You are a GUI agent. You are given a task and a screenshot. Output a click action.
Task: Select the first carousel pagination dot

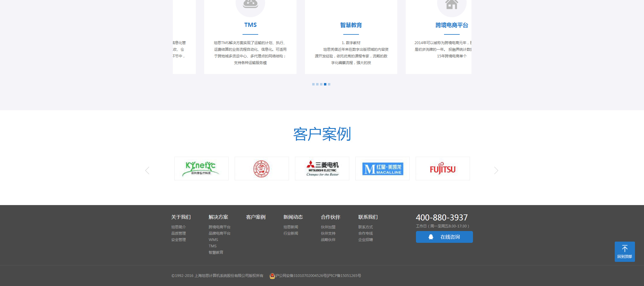click(313, 84)
